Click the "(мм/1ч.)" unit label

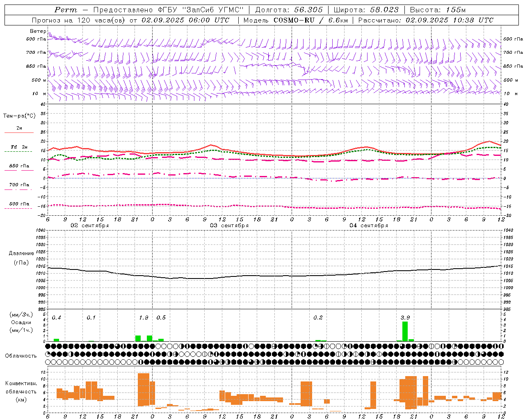21,330
